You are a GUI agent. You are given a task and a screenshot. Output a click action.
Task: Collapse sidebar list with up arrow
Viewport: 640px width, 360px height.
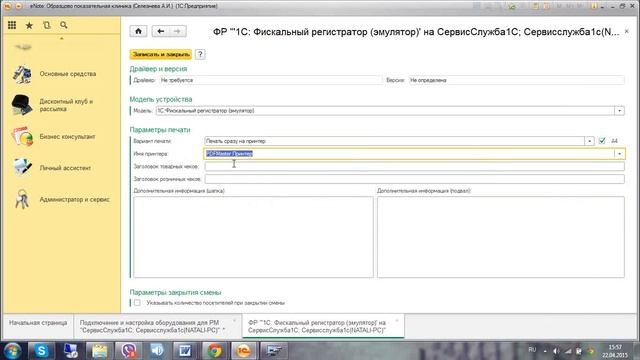(x=62, y=38)
